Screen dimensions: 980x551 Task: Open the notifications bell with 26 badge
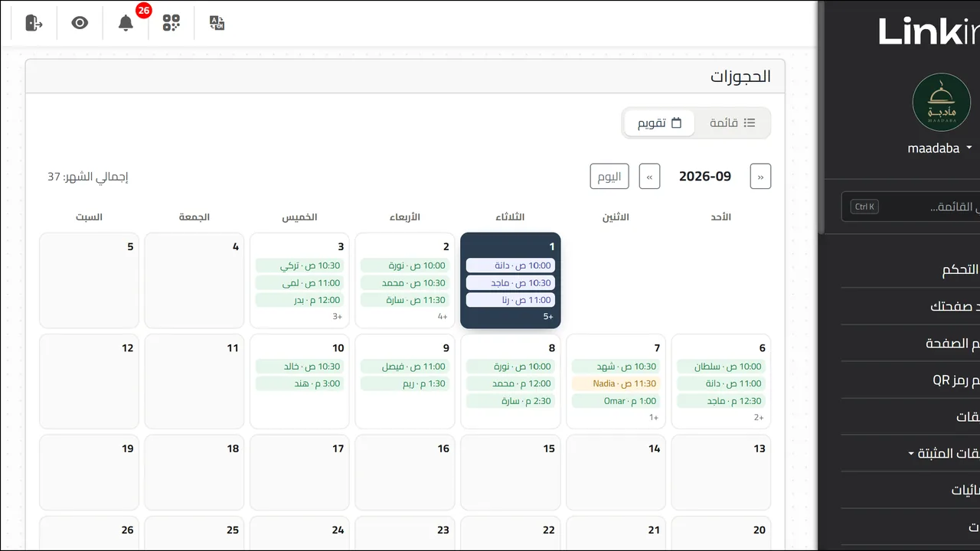(126, 23)
